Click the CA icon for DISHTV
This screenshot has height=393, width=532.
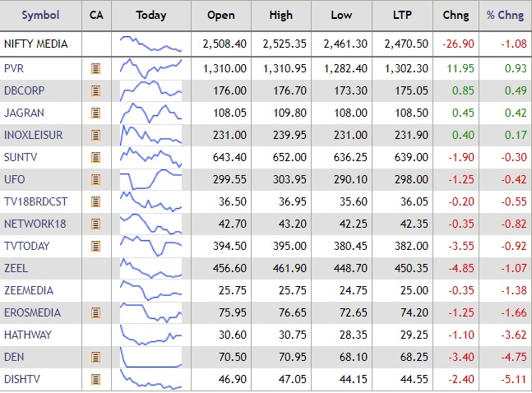point(96,379)
